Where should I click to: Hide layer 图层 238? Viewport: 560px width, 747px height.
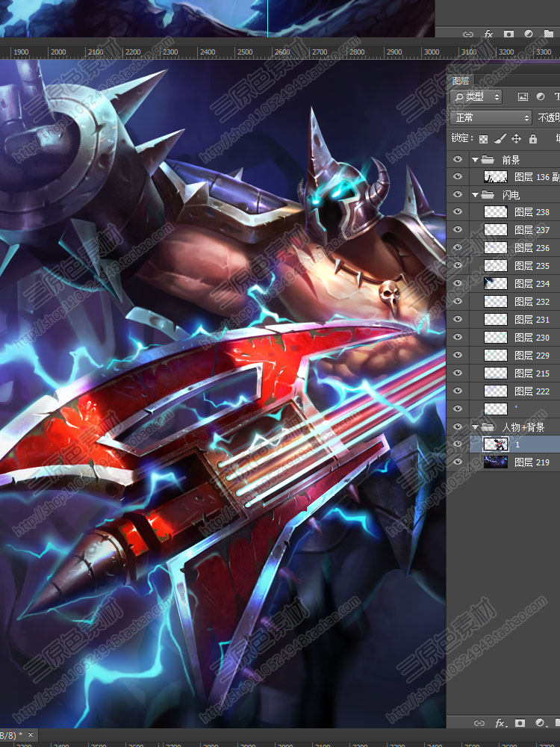point(458,211)
